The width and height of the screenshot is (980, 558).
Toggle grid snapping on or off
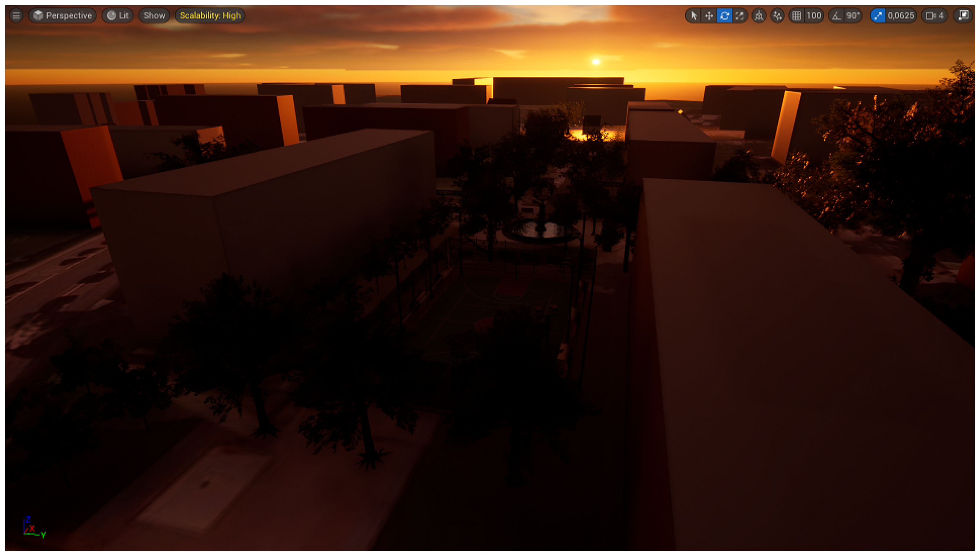click(x=796, y=16)
